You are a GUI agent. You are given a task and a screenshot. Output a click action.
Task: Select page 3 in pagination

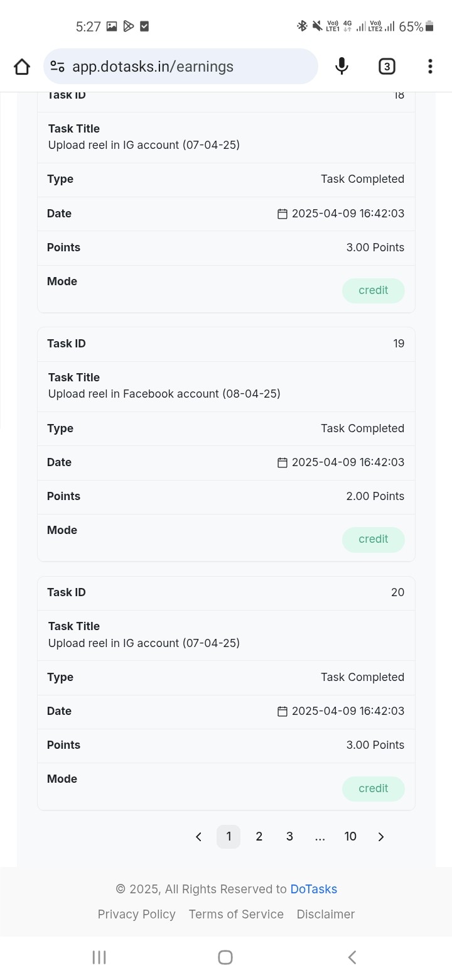pyautogui.click(x=289, y=837)
